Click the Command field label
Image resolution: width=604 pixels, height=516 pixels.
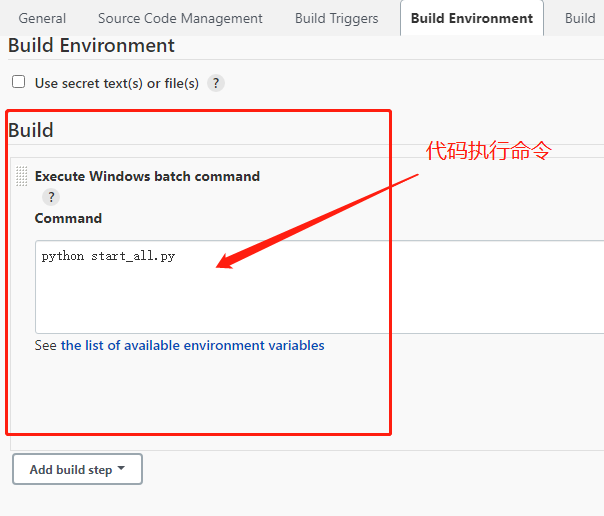pos(68,218)
